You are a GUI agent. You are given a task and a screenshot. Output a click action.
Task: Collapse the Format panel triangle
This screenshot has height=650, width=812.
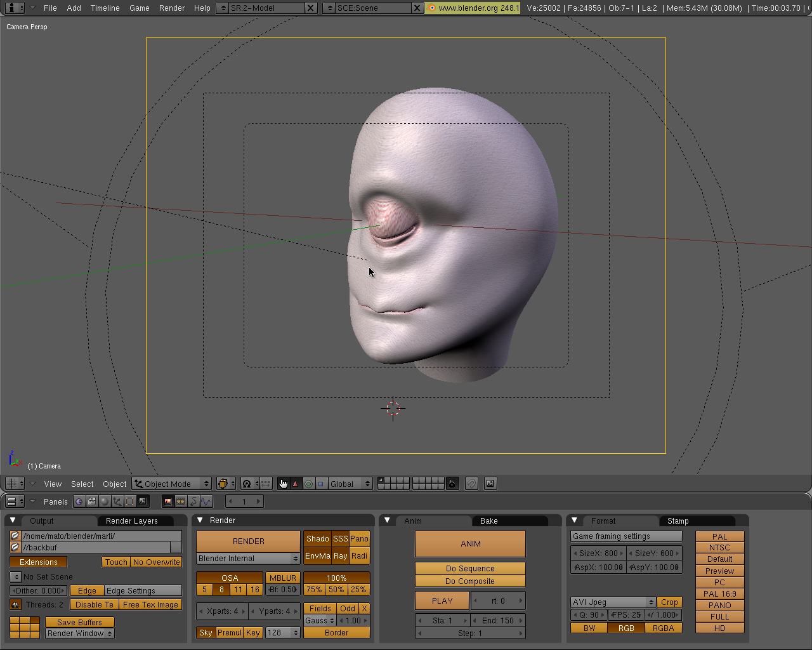point(574,521)
